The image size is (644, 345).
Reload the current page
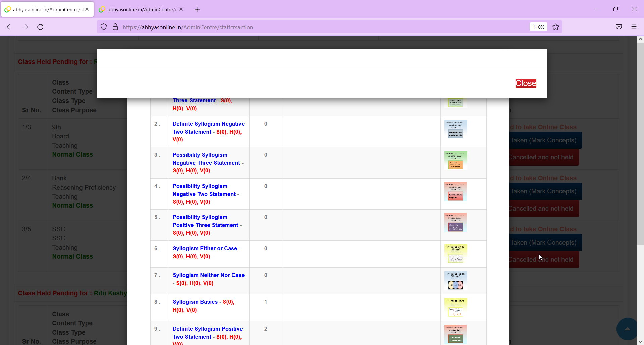click(x=40, y=27)
